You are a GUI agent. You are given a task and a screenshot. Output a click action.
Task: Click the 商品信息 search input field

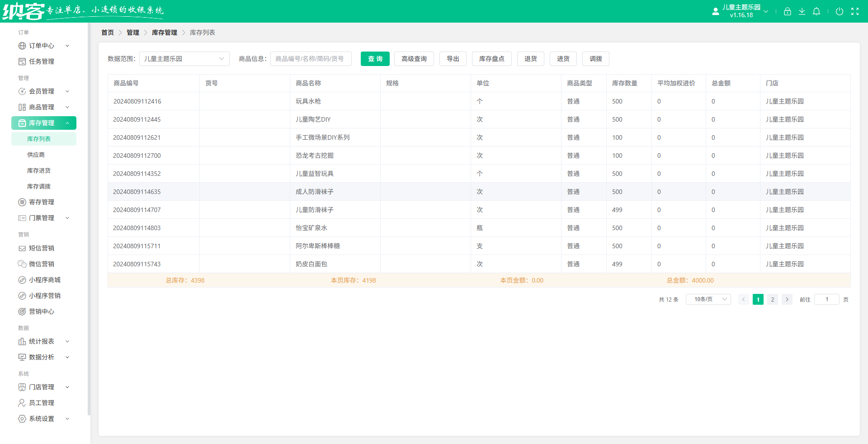311,59
